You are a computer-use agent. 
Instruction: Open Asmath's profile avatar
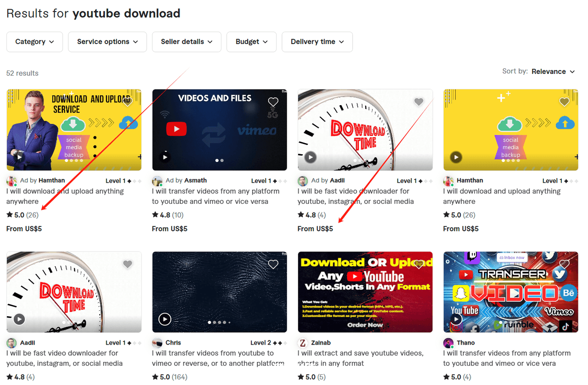coord(158,181)
